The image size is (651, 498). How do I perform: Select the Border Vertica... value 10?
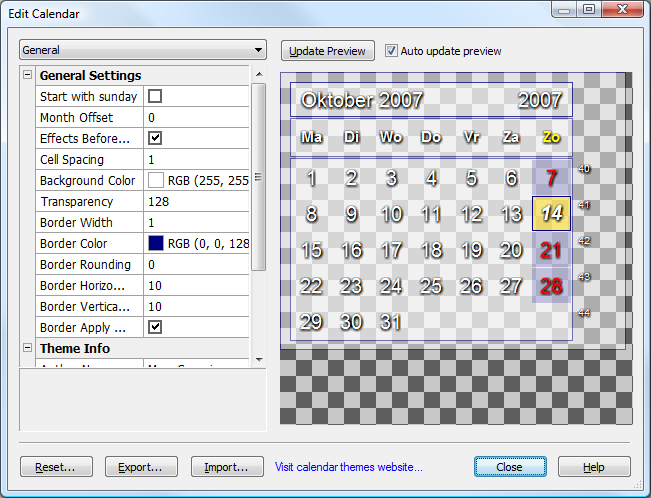coord(196,307)
